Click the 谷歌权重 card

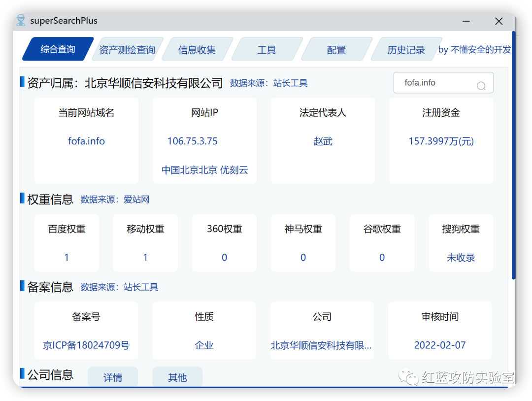coord(382,243)
